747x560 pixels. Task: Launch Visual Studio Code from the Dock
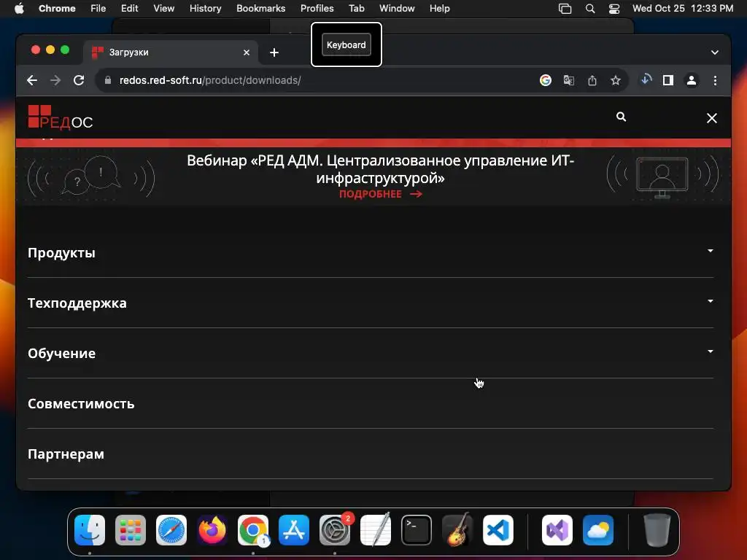pyautogui.click(x=498, y=530)
